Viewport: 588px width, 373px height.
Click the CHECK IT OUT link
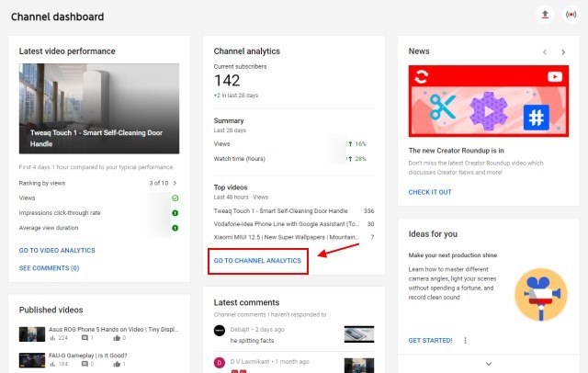click(x=430, y=192)
